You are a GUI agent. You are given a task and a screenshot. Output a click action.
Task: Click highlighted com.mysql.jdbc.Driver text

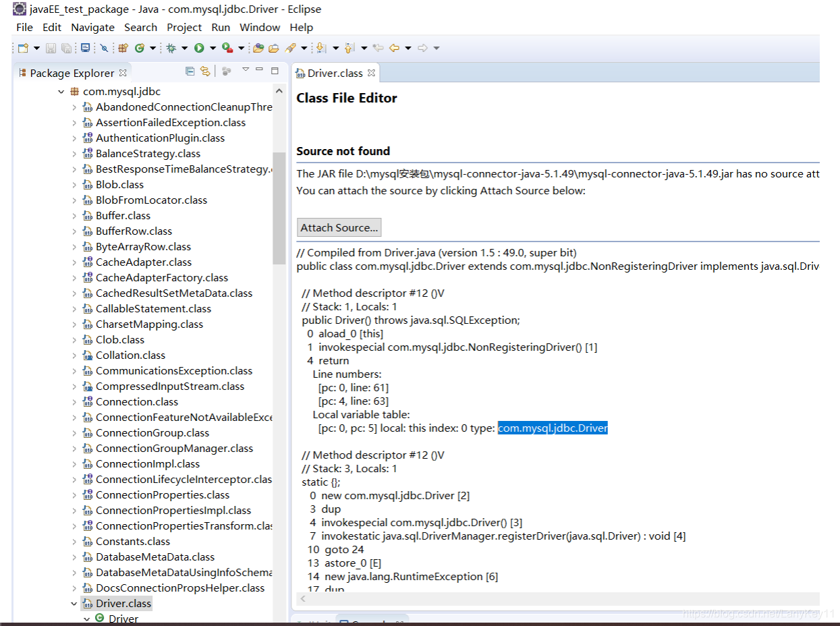click(x=553, y=428)
